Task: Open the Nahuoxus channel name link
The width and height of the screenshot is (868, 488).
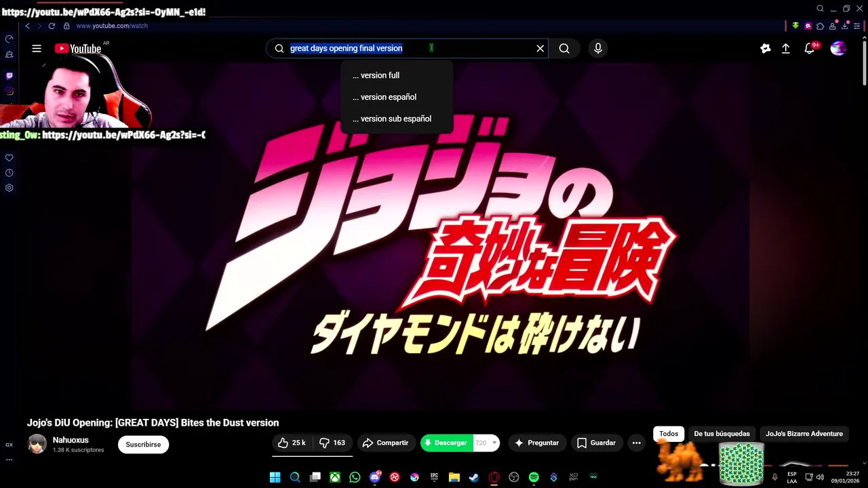Action: (x=71, y=440)
